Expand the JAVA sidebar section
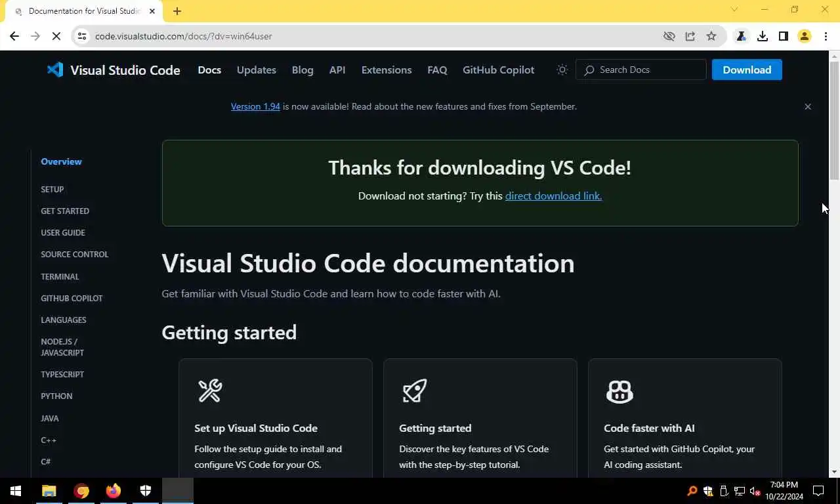 pos(50,418)
